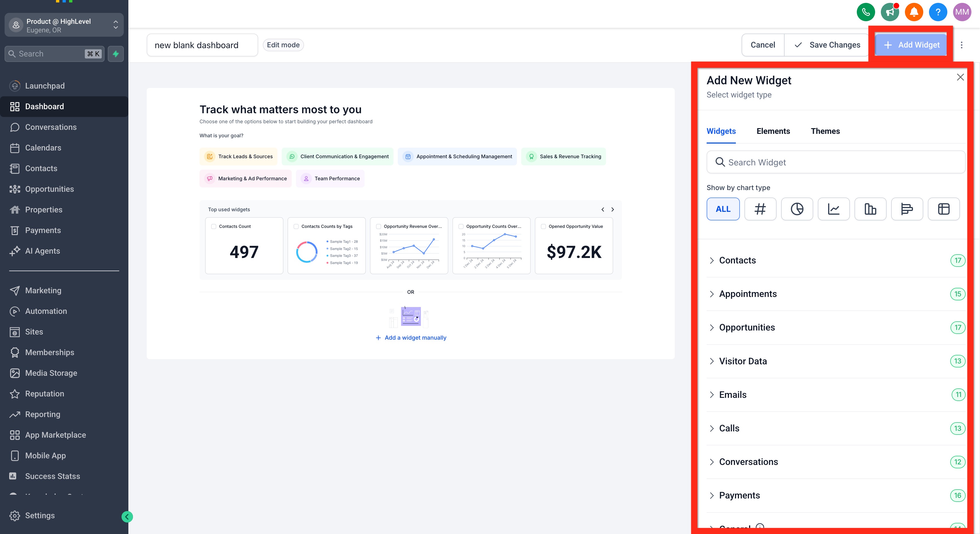Filter widgets by number (#) type
Screen dimensions: 980x534
(x=760, y=209)
